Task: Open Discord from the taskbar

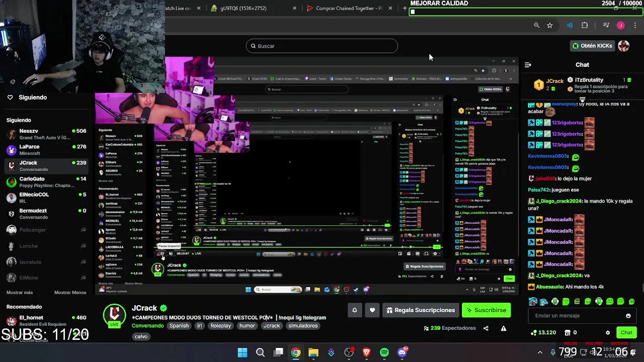Action: [402, 352]
